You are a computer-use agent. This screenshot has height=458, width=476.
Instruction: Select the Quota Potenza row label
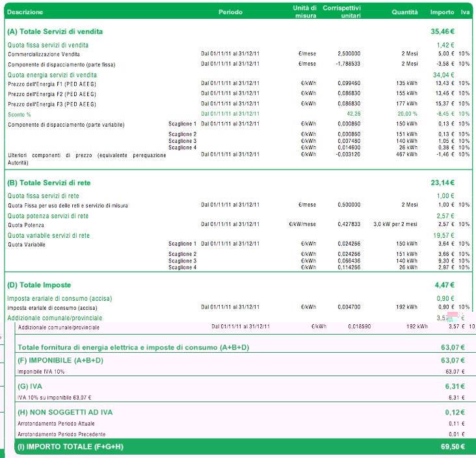point(26,225)
